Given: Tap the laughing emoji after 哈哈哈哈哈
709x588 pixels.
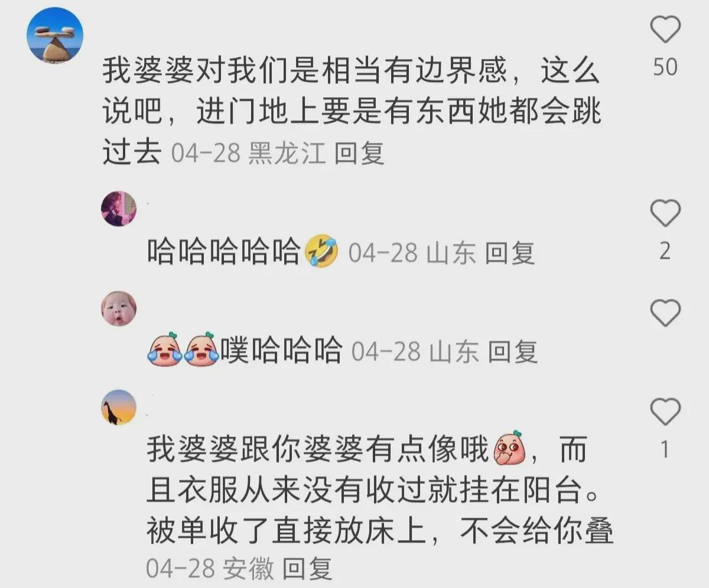Looking at the screenshot, I should (322, 252).
